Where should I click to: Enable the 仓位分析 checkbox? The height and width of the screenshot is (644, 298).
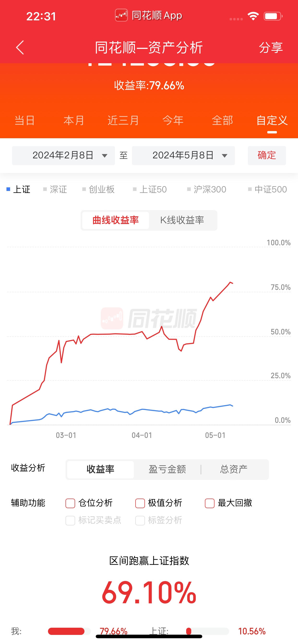[x=70, y=503]
